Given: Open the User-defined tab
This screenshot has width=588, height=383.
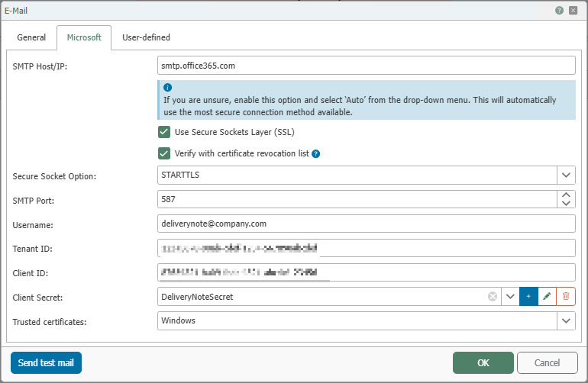Looking at the screenshot, I should [147, 37].
